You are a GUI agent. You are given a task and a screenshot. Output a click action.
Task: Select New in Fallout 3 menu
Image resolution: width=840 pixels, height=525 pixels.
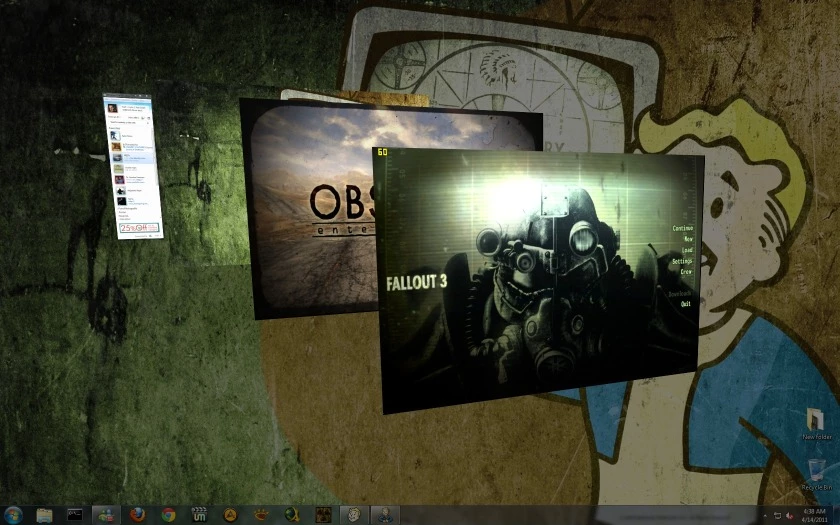(x=688, y=239)
